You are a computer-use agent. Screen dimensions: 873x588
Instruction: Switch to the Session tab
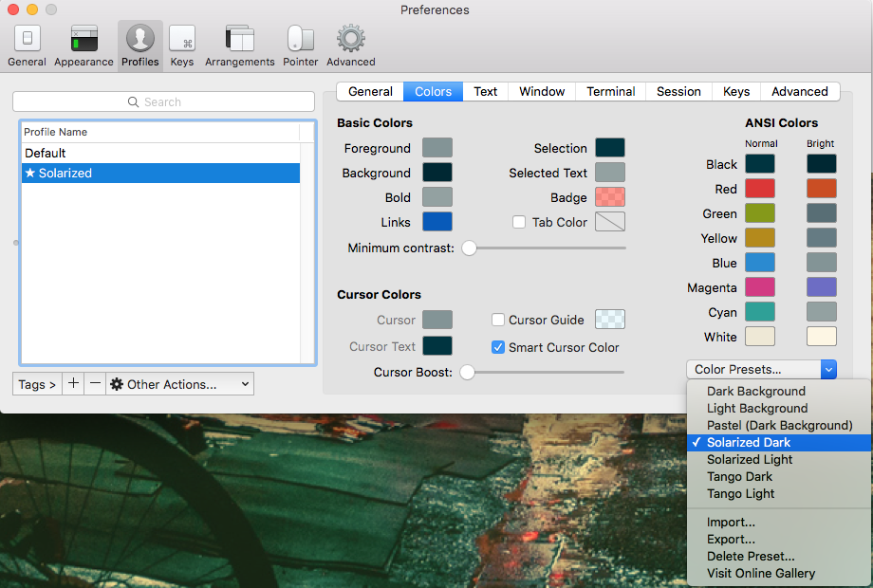678,92
